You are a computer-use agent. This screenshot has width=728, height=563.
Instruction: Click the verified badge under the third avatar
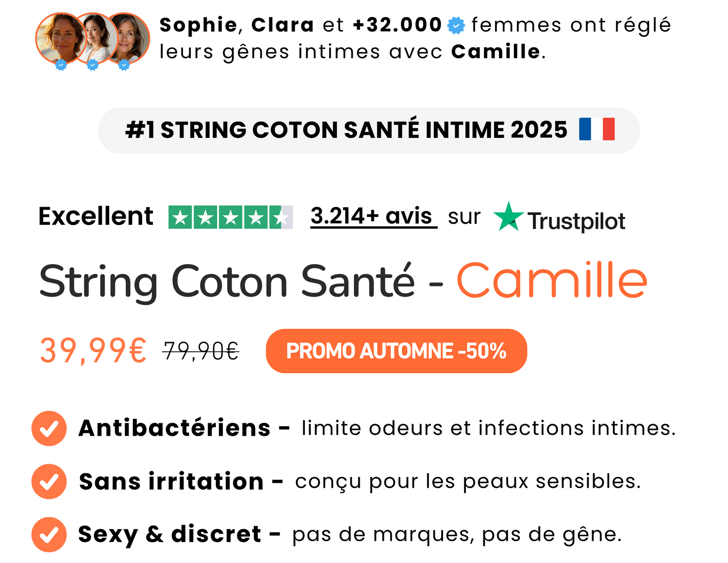124,65
